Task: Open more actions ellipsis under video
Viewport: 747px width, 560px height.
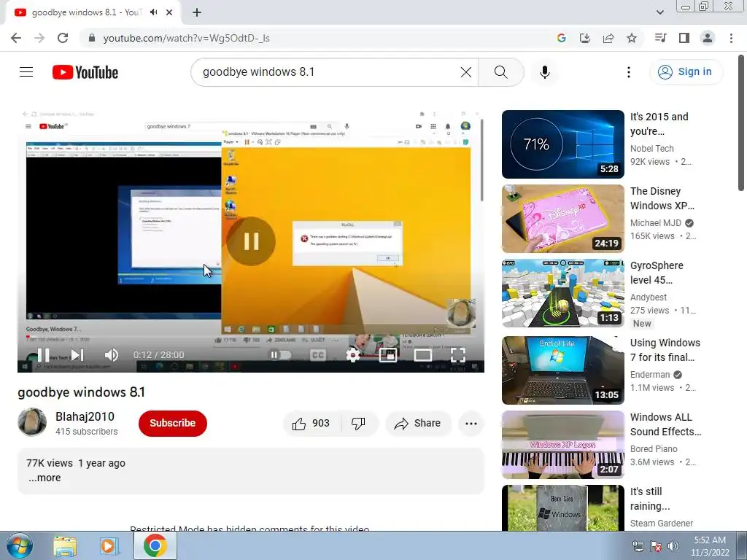Action: coord(471,424)
